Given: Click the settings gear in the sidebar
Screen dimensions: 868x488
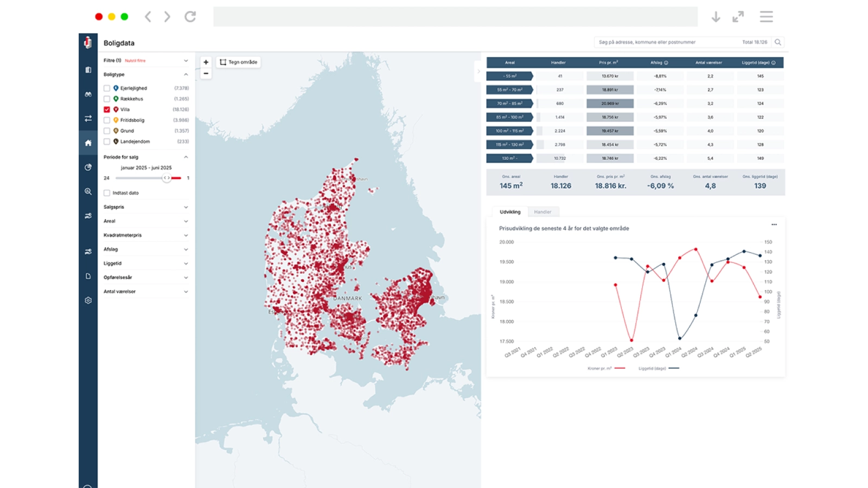Looking at the screenshot, I should [x=88, y=300].
